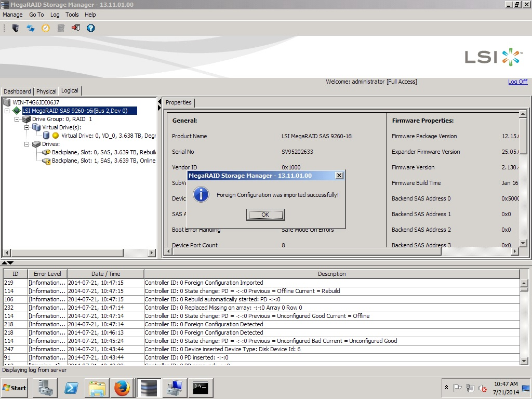Click the network computers taskbar icon
The height and width of the screenshot is (399, 532).
click(175, 388)
